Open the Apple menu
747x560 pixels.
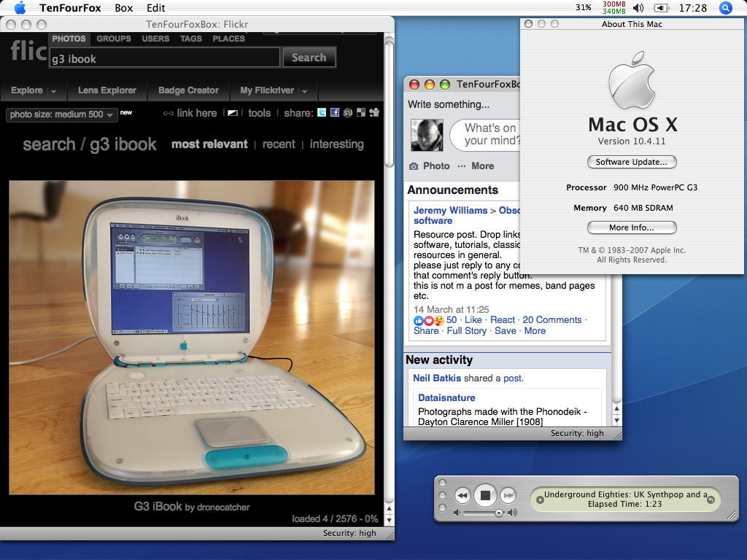20,7
